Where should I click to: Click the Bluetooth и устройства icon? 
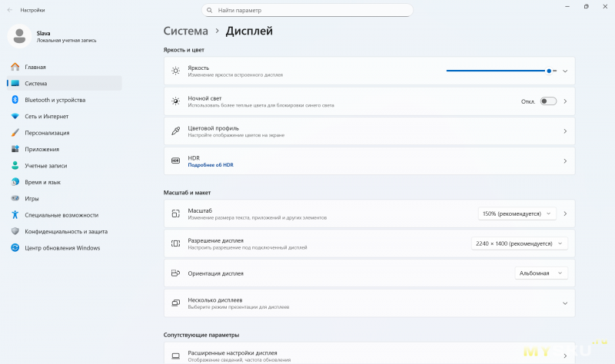(x=15, y=100)
